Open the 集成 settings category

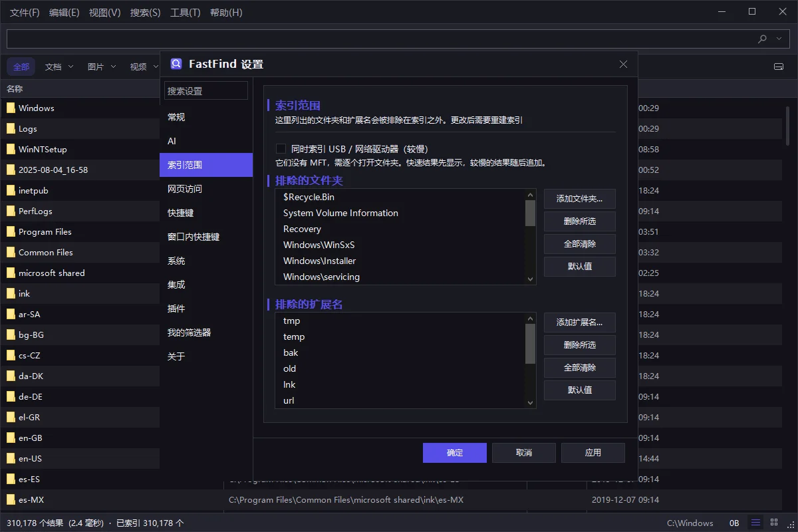206,285
